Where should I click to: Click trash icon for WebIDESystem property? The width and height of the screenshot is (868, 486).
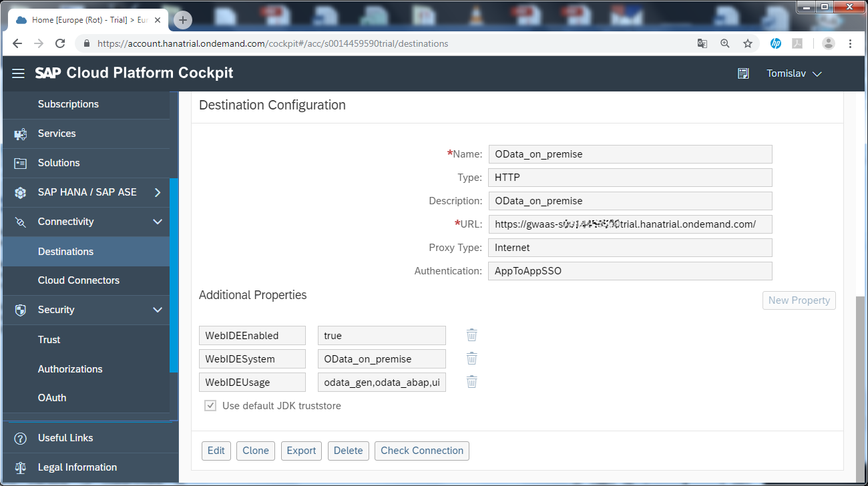pos(471,358)
